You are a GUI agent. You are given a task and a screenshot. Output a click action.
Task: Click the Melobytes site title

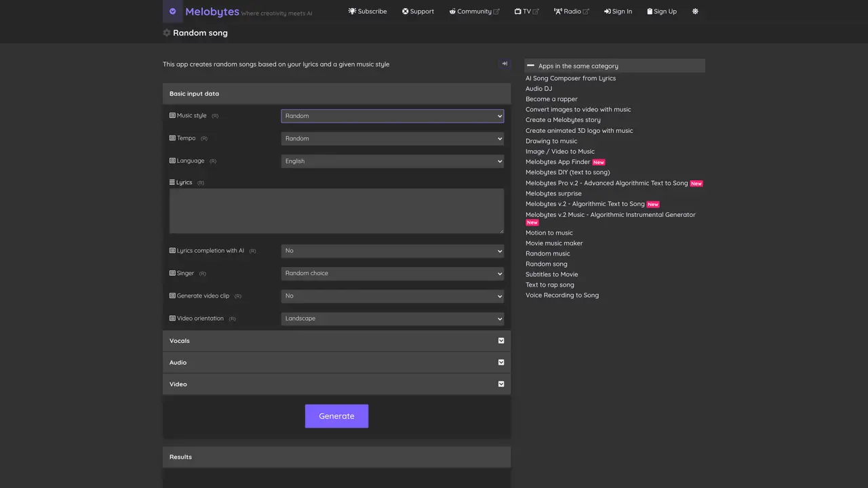212,12
